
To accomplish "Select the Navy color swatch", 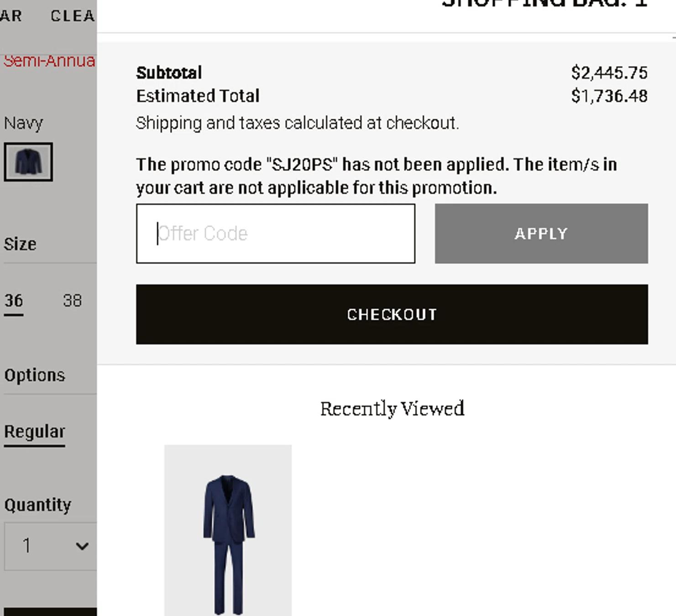I will click(x=28, y=162).
